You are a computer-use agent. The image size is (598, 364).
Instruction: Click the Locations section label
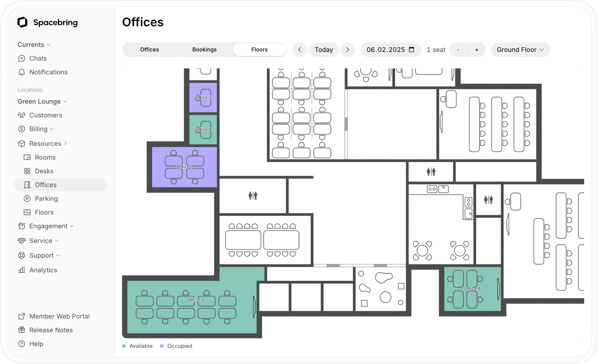[x=30, y=90]
